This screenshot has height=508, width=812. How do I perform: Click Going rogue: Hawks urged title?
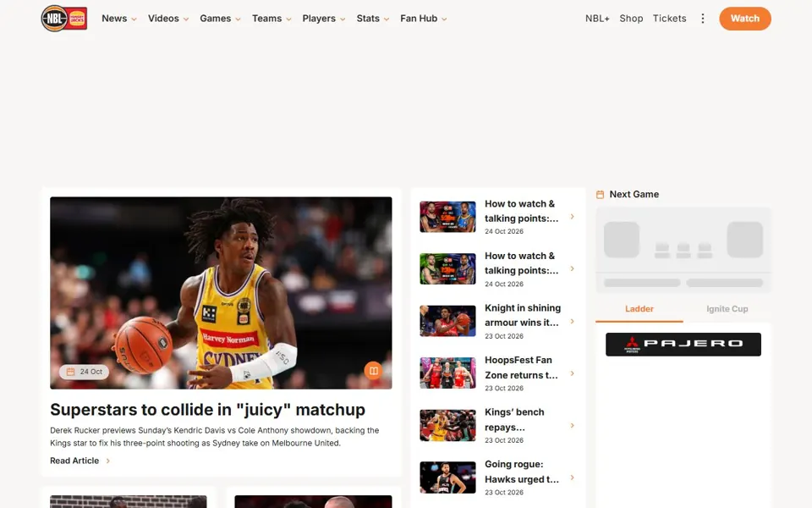click(522, 472)
